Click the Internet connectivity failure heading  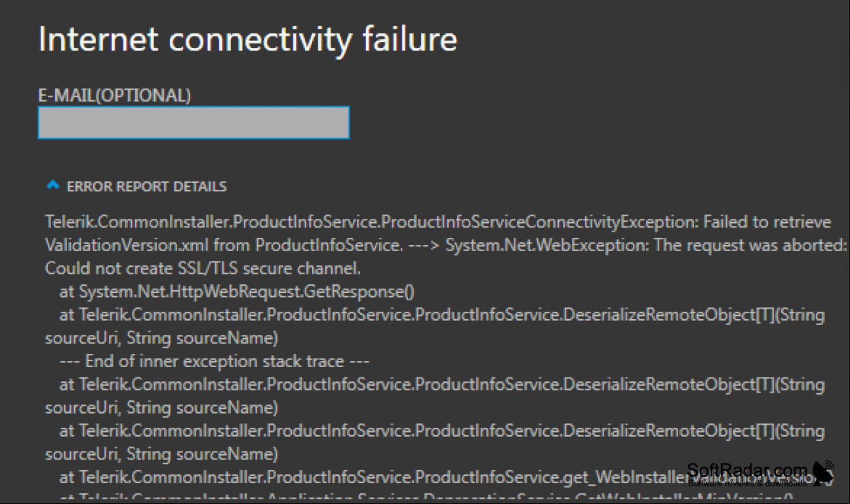[x=248, y=39]
